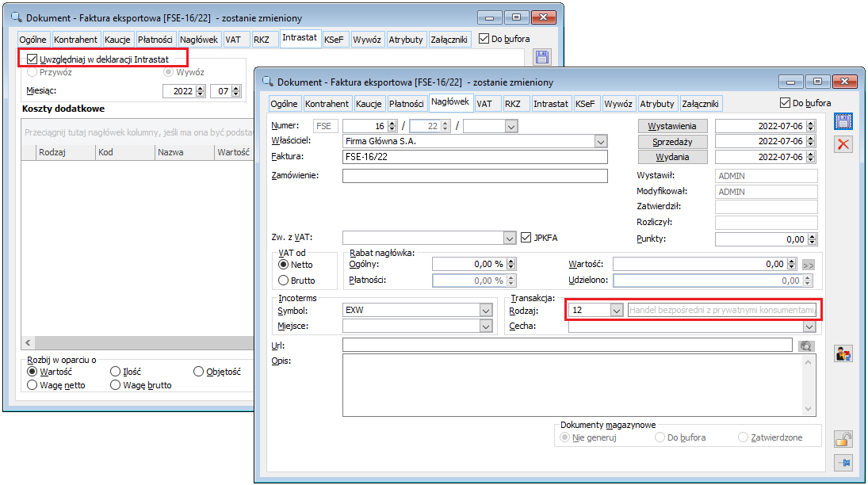The width and height of the screenshot is (868, 485).
Task: Toggle 'Do bufora' checkbox in front window
Action: tap(785, 103)
